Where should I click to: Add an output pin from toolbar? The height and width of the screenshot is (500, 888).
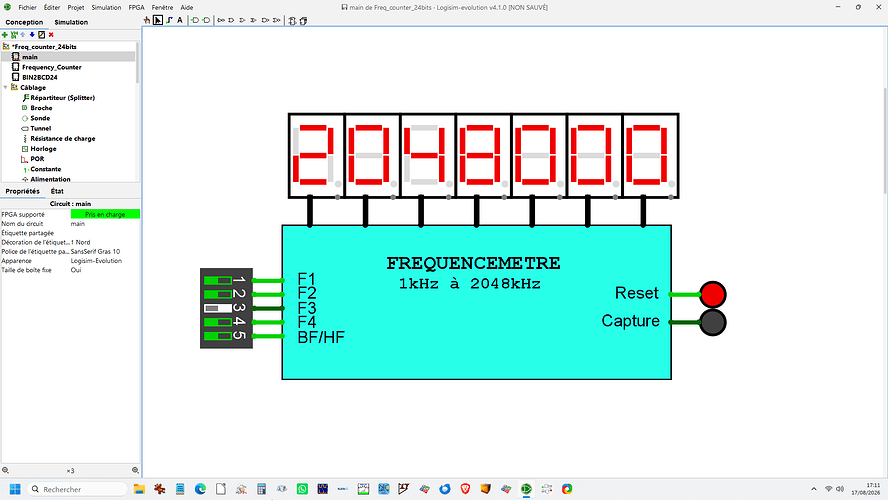(206, 20)
